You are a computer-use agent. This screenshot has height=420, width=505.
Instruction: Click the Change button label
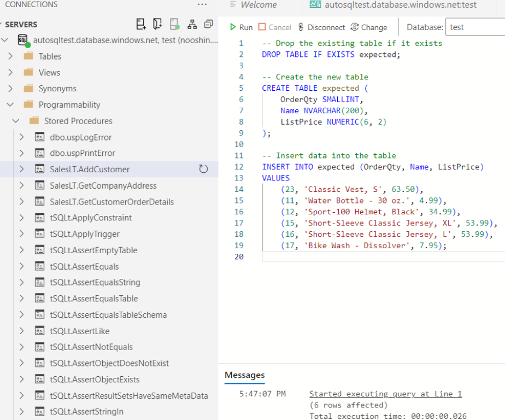coord(374,27)
